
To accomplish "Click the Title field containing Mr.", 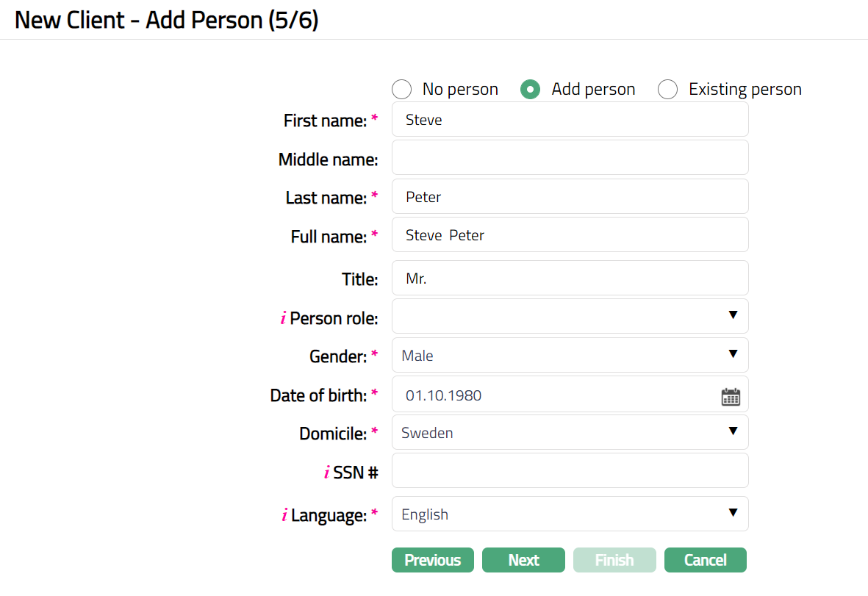I will (x=570, y=279).
